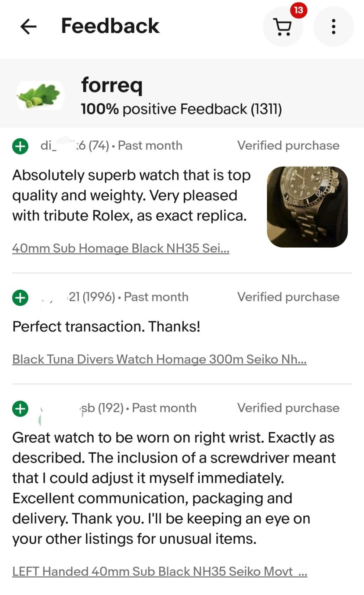The width and height of the screenshot is (364, 595).
Task: Open the three-dot more options menu
Action: 334,27
